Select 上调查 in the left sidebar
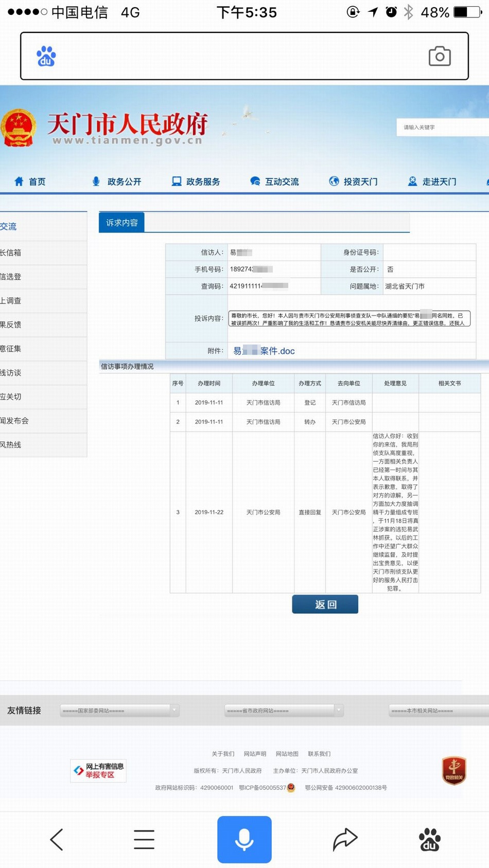This screenshot has width=489, height=868. (x=43, y=301)
